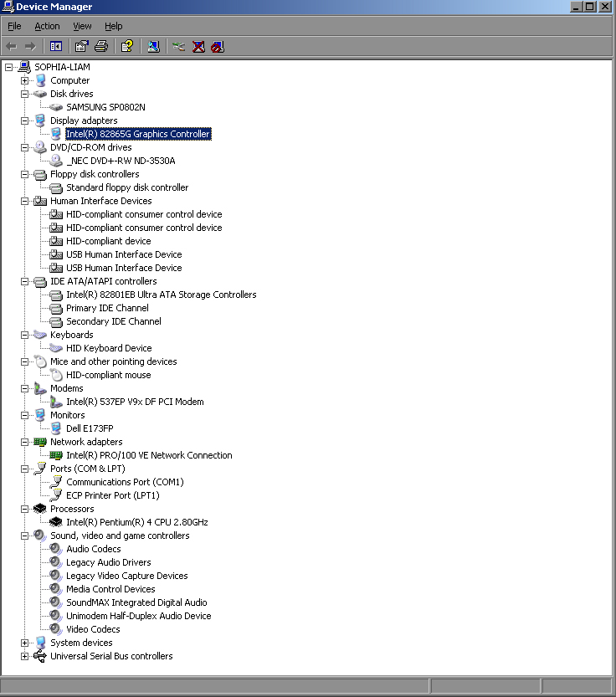Click the Help toolbar icon
Image resolution: width=616 pixels, height=697 pixels.
pos(126,46)
